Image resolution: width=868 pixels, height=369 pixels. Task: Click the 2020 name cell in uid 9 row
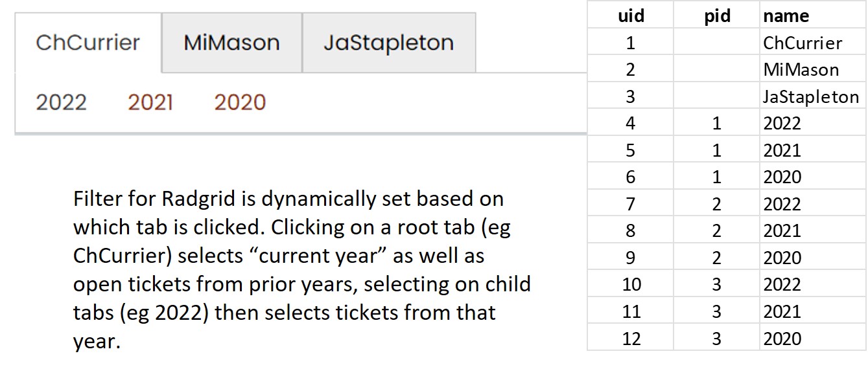click(x=782, y=258)
